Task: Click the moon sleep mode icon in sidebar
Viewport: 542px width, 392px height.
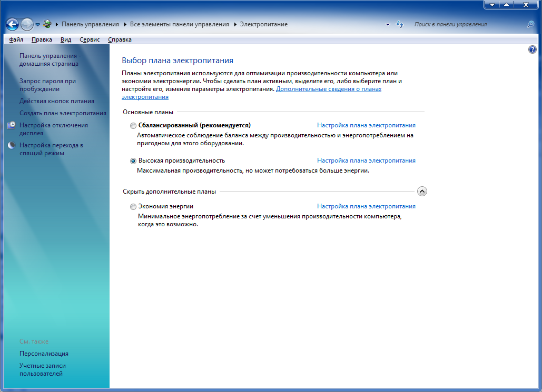Action: 12,146
